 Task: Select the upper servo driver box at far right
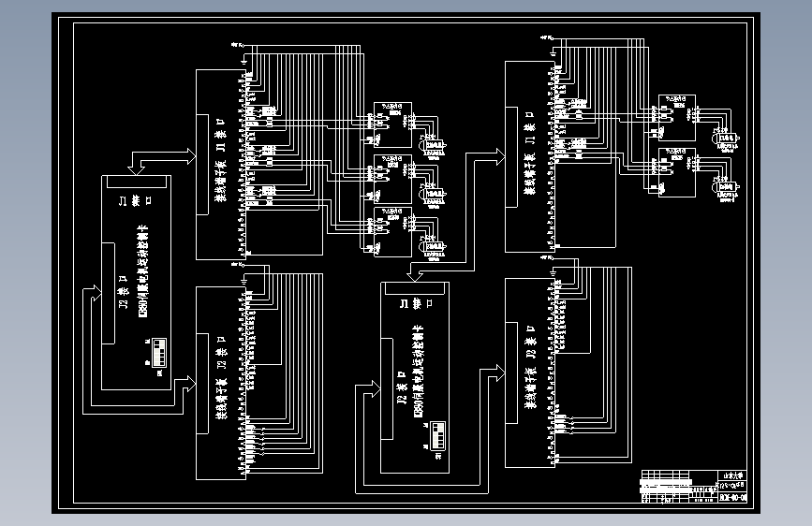pos(677,118)
